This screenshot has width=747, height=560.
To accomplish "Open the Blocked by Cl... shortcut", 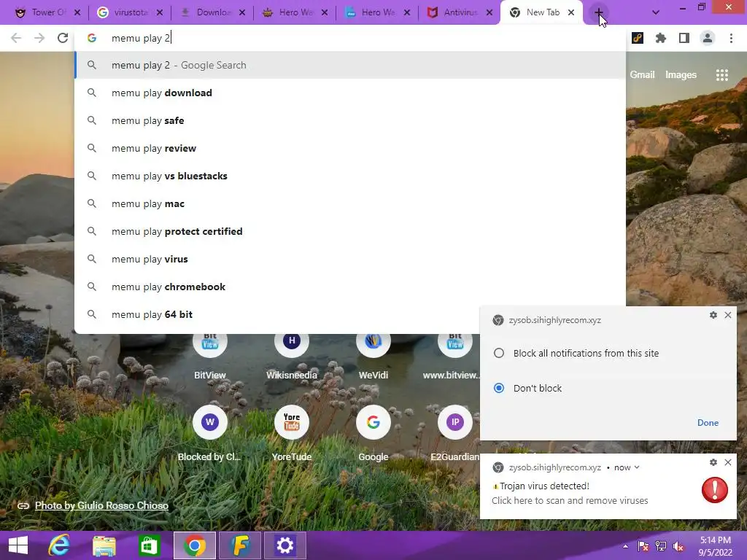I will coord(209,433).
